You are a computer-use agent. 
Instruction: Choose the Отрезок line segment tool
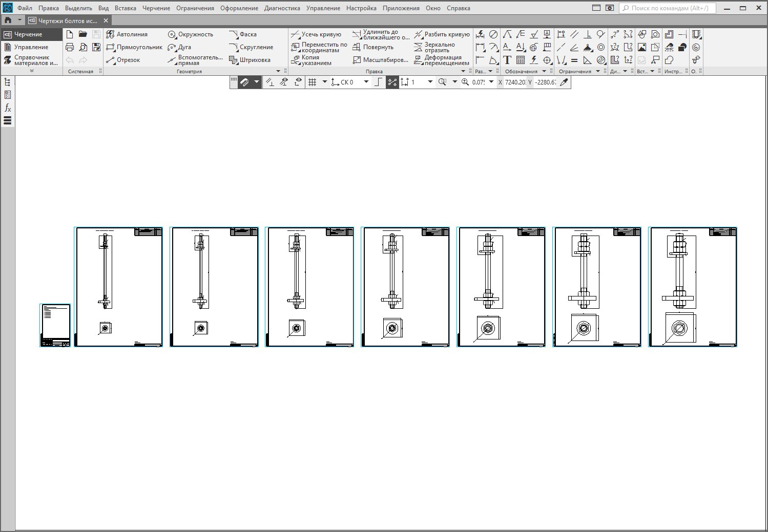coord(123,60)
